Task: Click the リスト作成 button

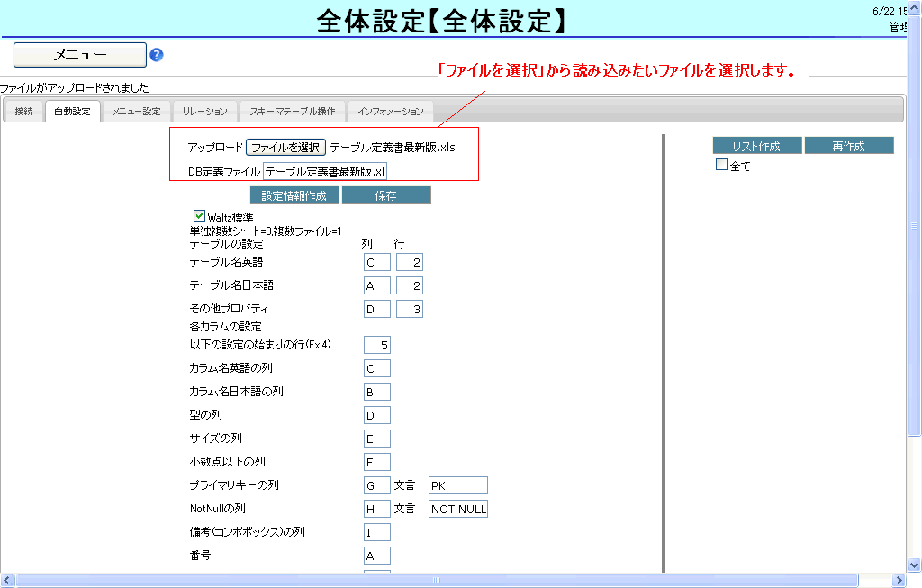Action: 757,146
